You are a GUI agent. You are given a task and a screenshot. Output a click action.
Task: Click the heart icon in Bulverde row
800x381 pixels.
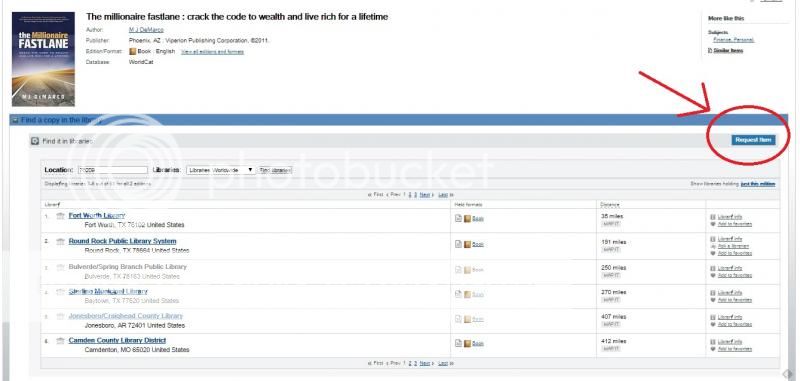pos(713,275)
